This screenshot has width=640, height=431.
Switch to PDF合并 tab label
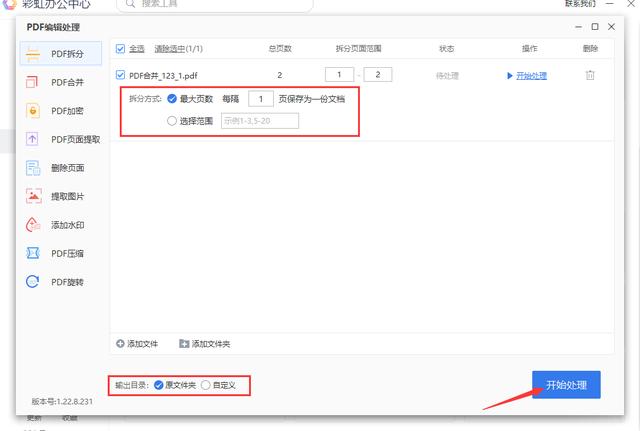coord(67,82)
